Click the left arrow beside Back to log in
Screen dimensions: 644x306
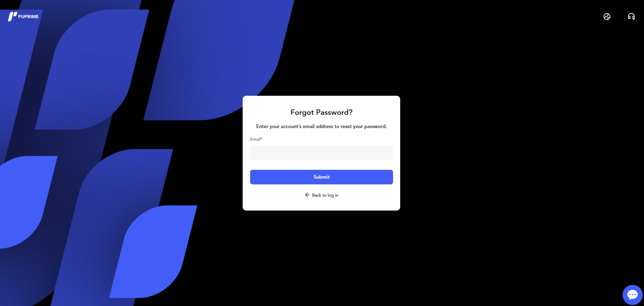tap(307, 195)
